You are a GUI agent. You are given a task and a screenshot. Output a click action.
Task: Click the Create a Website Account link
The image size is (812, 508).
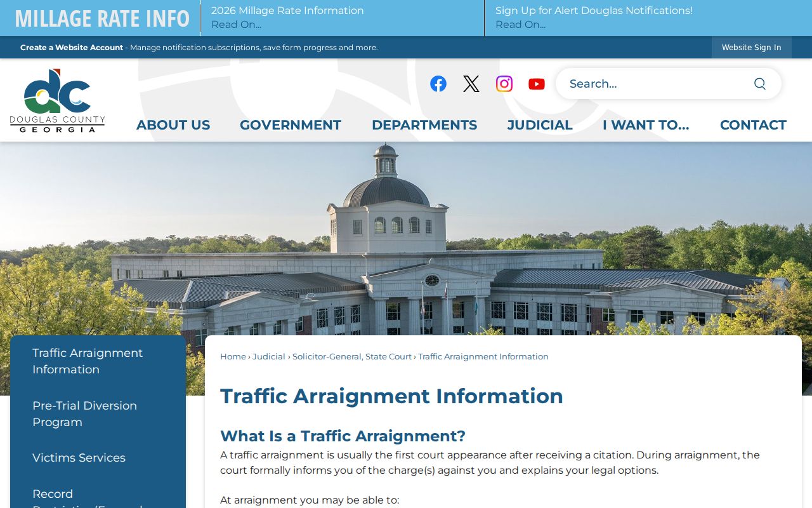coord(72,48)
